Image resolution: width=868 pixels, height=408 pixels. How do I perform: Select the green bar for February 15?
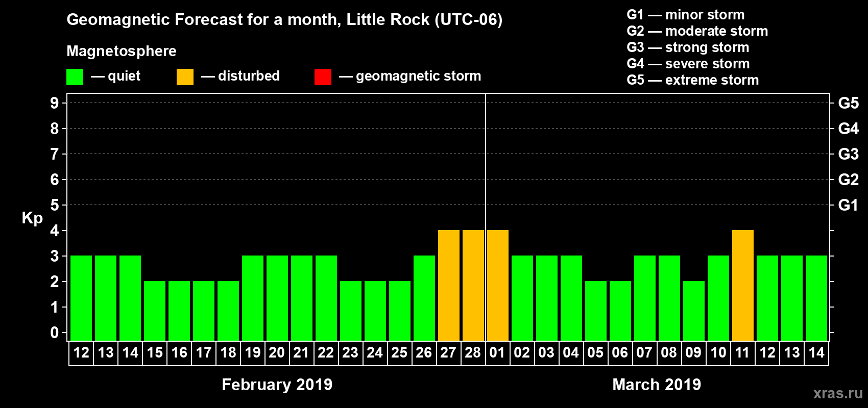pyautogui.click(x=155, y=311)
